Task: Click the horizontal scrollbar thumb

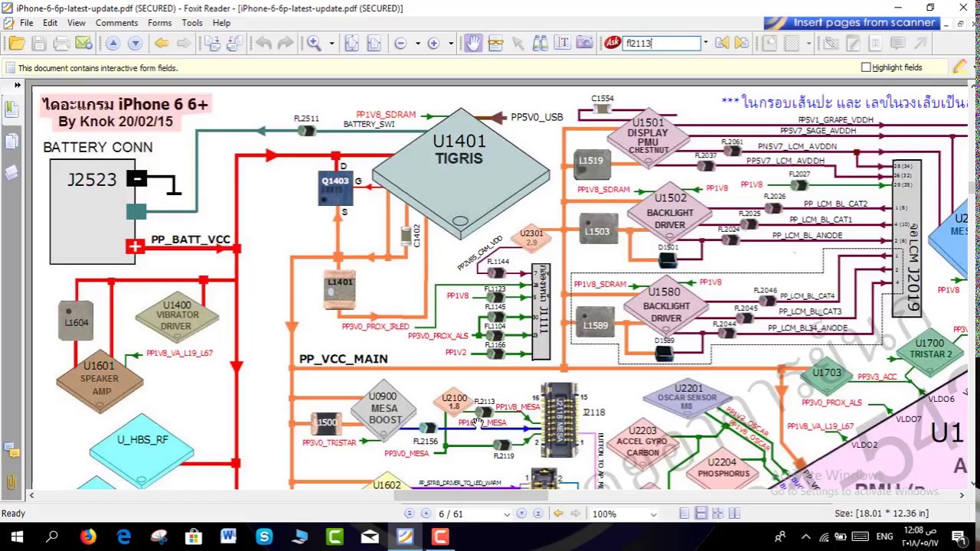Action: click(472, 495)
